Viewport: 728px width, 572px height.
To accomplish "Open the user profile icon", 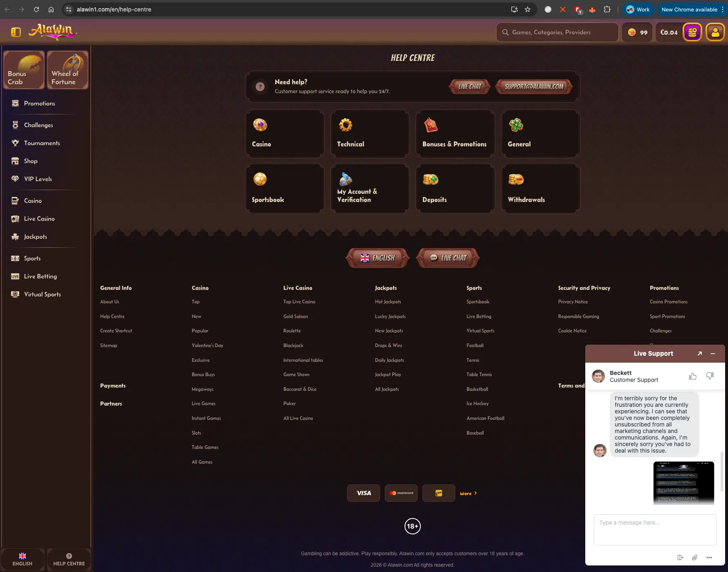I will tap(715, 32).
